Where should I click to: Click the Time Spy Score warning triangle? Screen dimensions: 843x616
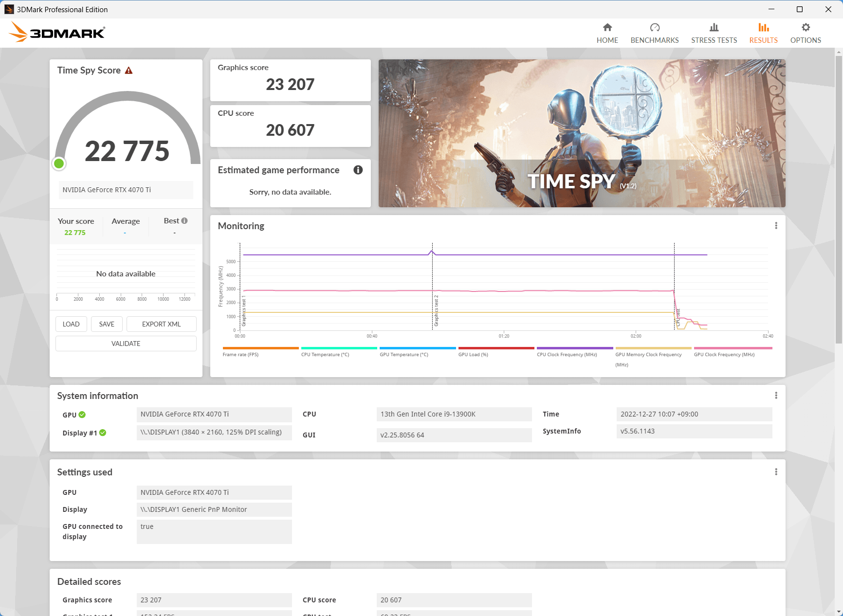tap(128, 71)
